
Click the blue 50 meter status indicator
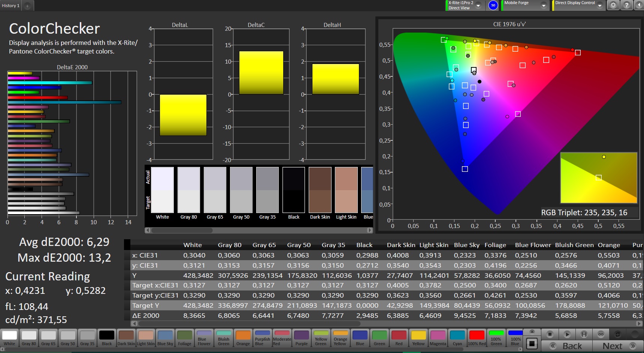[x=493, y=5]
